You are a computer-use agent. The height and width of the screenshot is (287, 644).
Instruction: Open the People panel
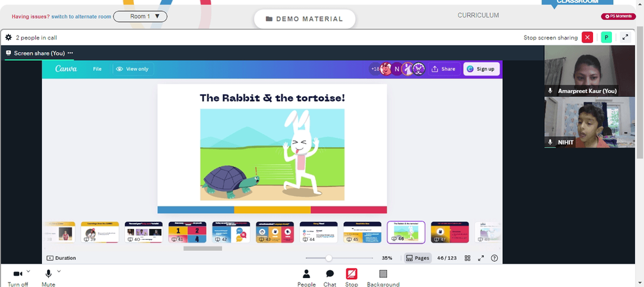pyautogui.click(x=307, y=278)
